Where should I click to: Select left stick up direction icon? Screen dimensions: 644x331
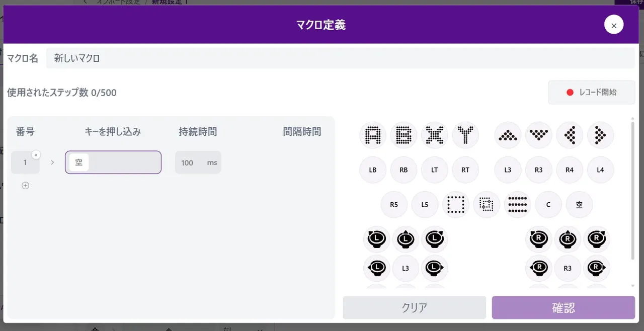point(406,239)
